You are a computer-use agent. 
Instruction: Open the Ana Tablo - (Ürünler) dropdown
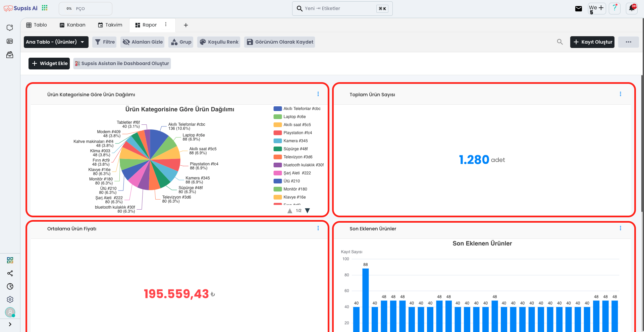56,42
